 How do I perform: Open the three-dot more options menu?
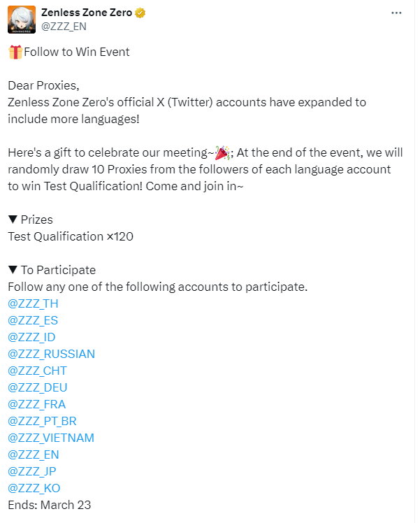[396, 13]
